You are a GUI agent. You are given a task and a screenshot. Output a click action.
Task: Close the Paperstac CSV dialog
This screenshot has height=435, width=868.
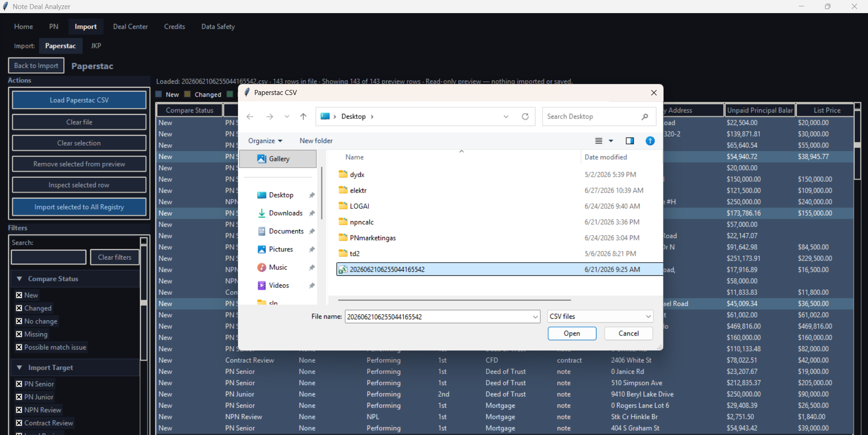coord(653,93)
